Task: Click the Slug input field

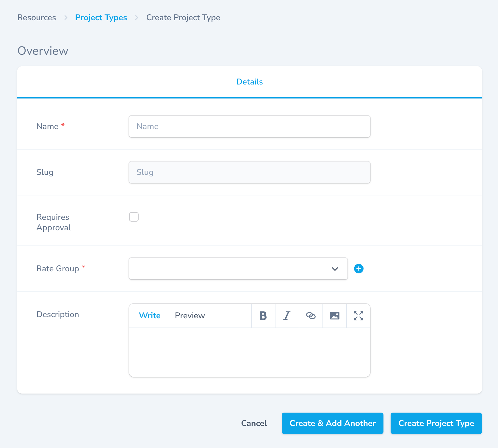Action: (249, 172)
